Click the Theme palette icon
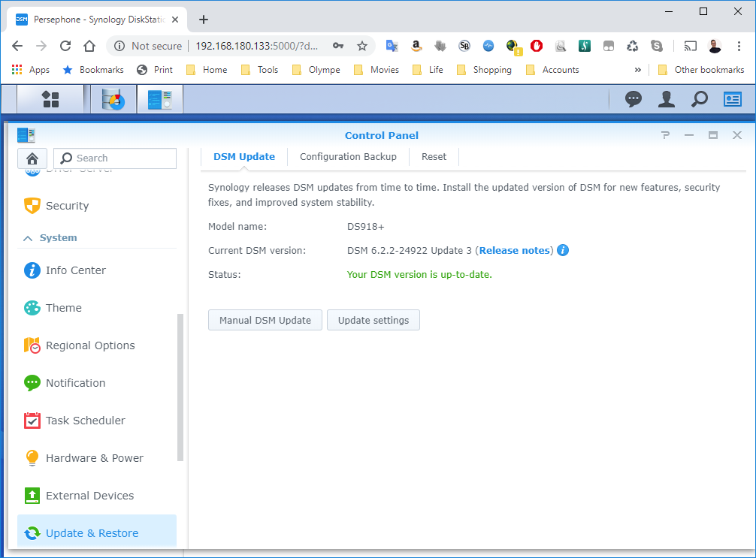Image resolution: width=756 pixels, height=558 pixels. [32, 308]
